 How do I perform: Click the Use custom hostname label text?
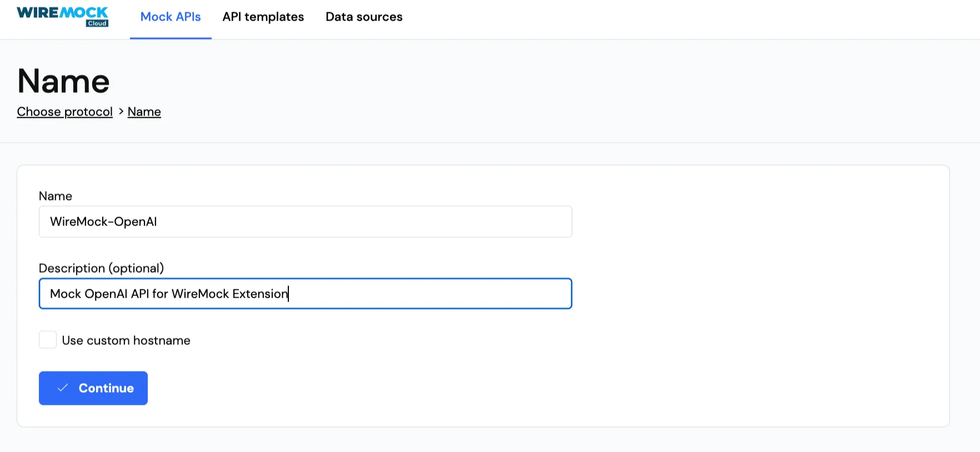pyautogui.click(x=126, y=340)
